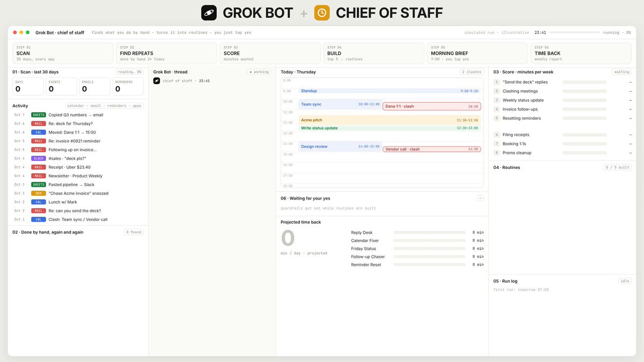The width and height of the screenshot is (644, 362).
Task: Click the 0 / 5 built badge
Action: (x=618, y=167)
